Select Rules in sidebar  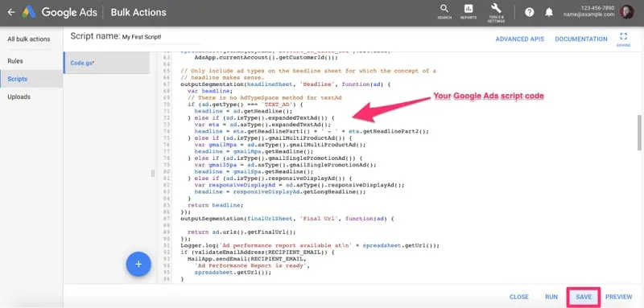[x=15, y=60]
